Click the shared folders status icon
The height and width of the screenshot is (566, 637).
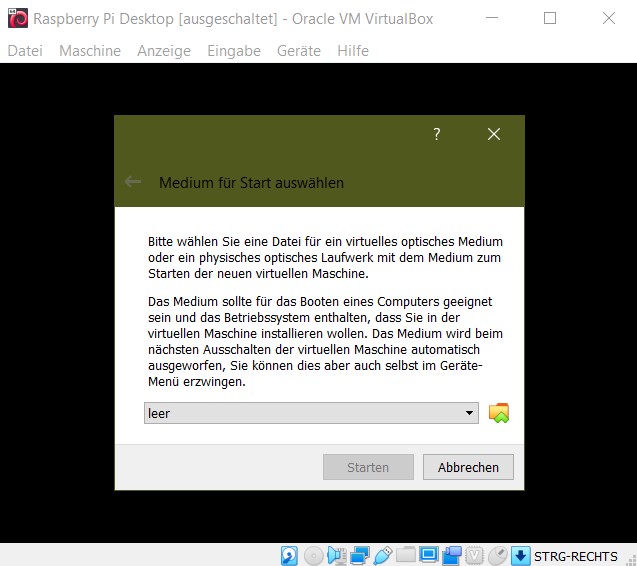click(x=406, y=555)
